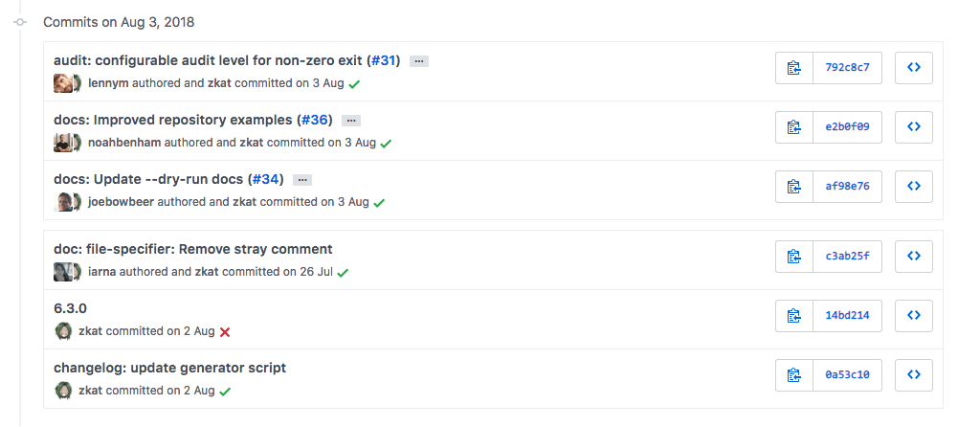Screen dimensions: 980x427
Task: Open commit hash 14bd214
Action: pyautogui.click(x=847, y=315)
